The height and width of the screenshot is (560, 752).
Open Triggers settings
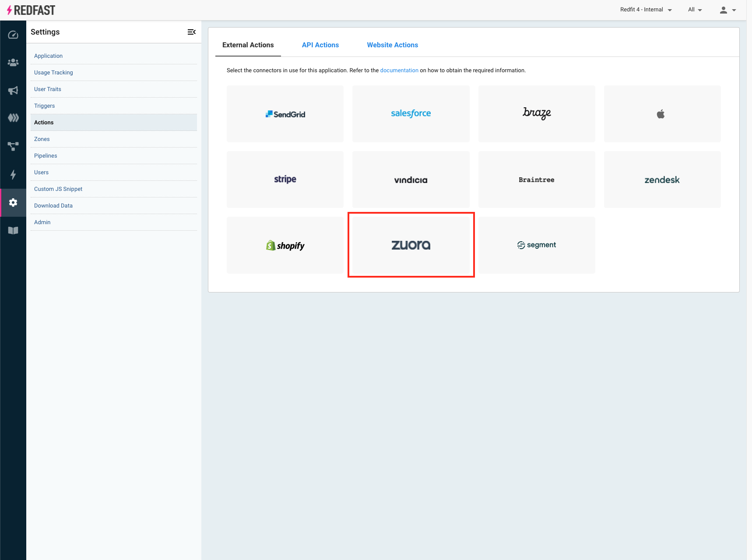(114, 106)
